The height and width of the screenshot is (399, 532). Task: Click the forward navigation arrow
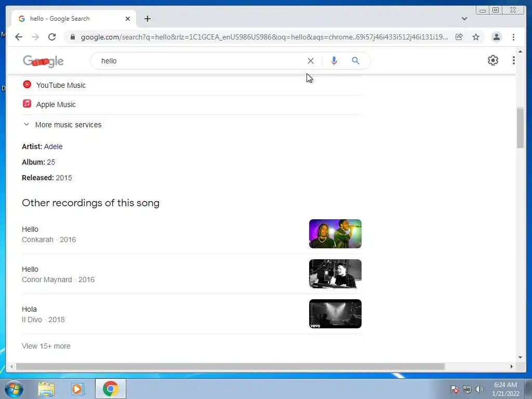pyautogui.click(x=35, y=37)
